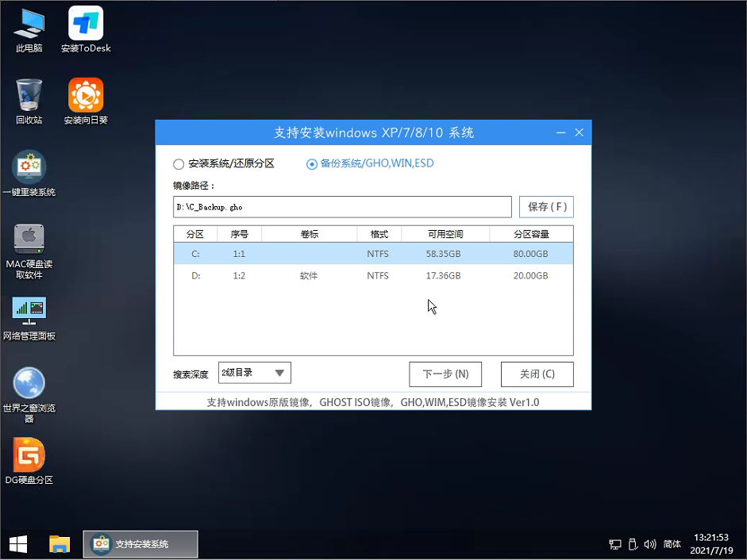Open 世界之窗浏览器 browser
Image resolution: width=747 pixels, height=560 pixels.
point(29,385)
